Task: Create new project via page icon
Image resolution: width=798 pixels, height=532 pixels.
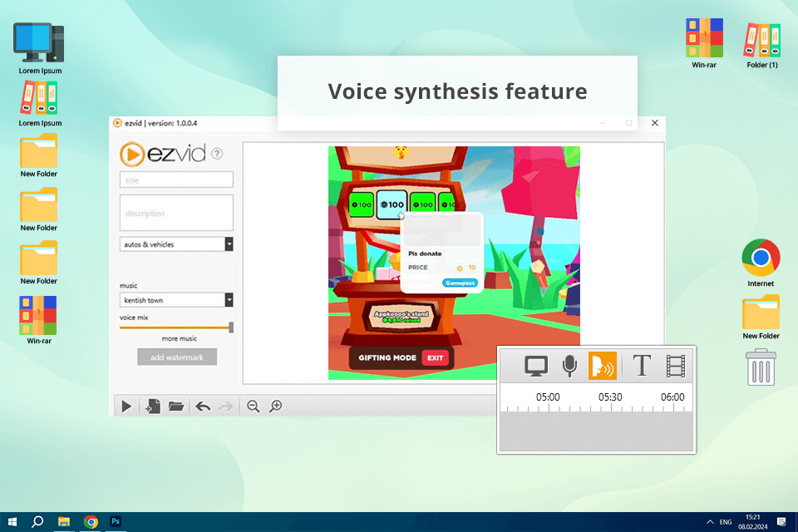Action: pos(153,406)
